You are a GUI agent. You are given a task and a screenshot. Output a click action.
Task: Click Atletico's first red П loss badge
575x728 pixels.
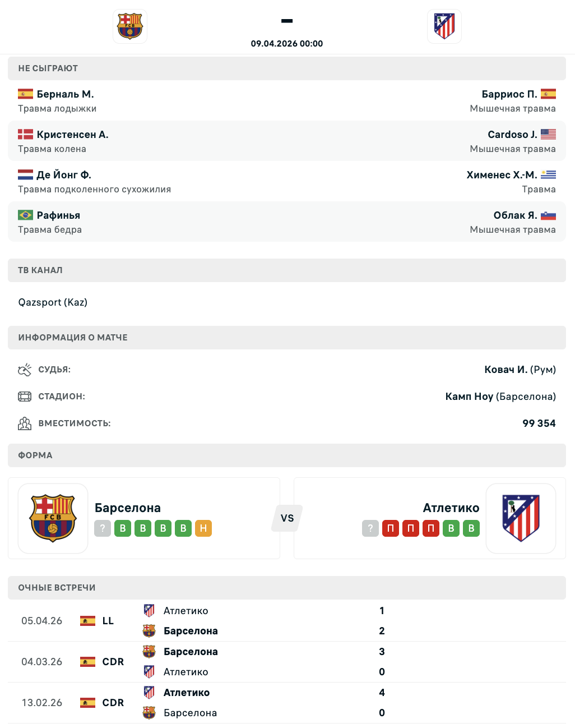pyautogui.click(x=391, y=528)
